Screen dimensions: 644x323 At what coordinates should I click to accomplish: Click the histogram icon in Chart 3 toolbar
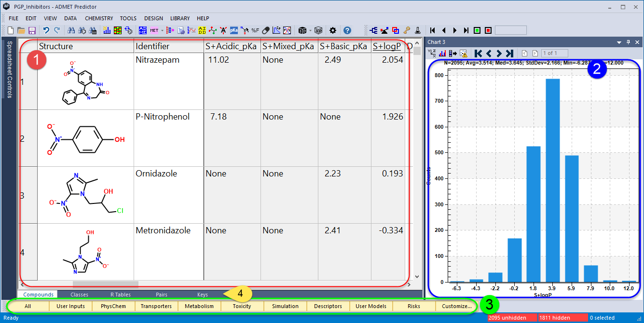(442, 53)
